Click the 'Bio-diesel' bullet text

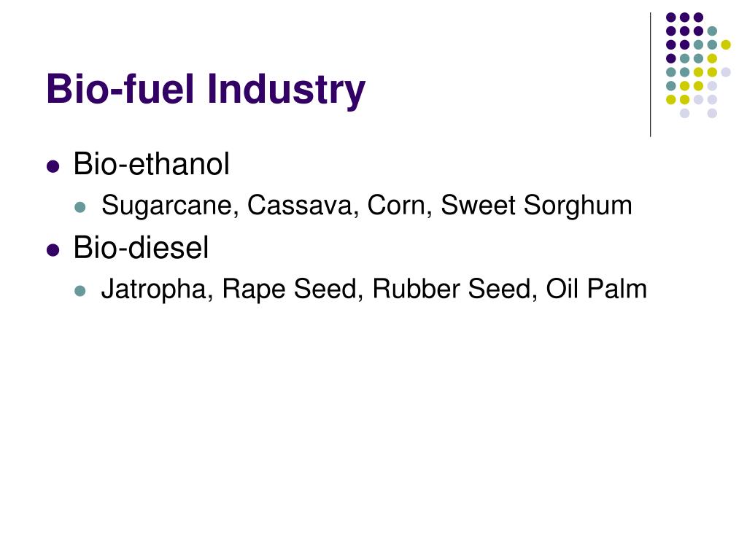pos(141,248)
